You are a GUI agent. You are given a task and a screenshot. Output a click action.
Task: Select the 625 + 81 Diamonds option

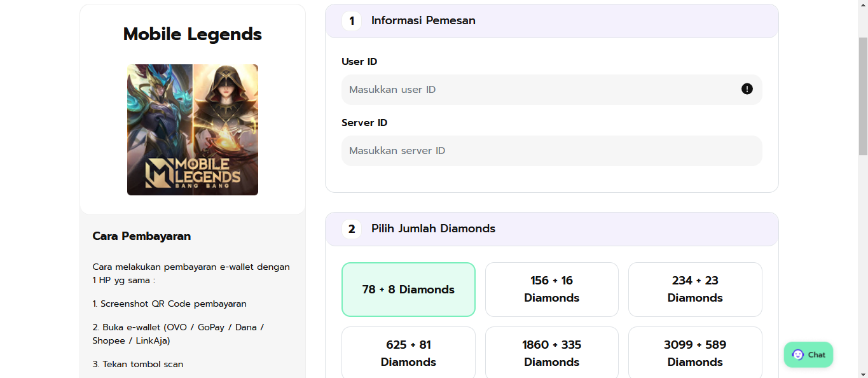[x=408, y=353]
